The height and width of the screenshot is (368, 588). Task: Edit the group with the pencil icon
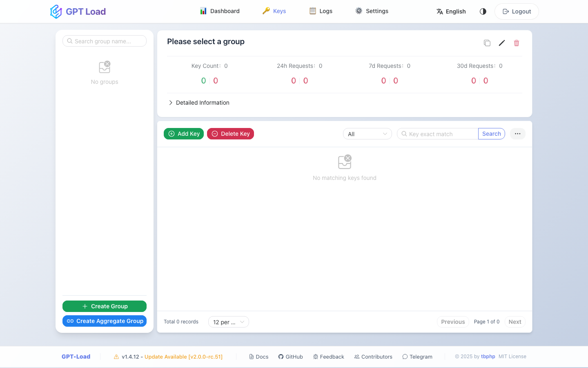(502, 43)
